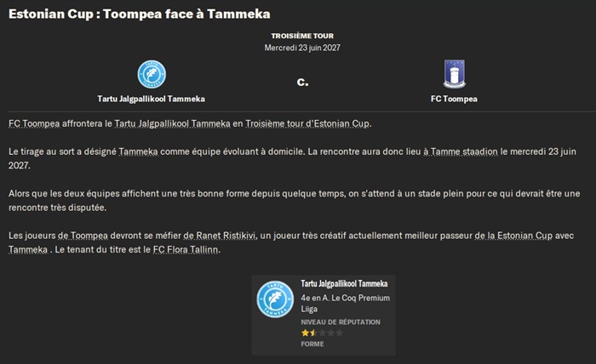Image resolution: width=596 pixels, height=364 pixels.
Task: Click the reputation stars in the club card
Action: tap(307, 333)
